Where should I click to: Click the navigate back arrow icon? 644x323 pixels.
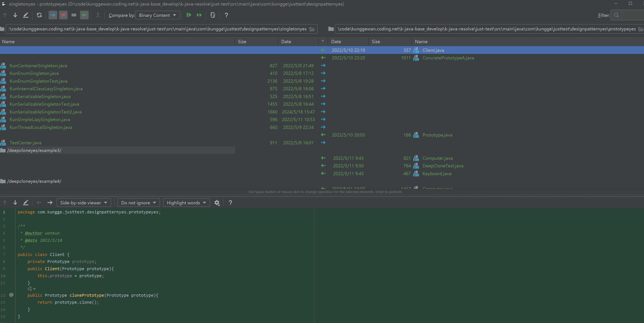pyautogui.click(x=39, y=202)
